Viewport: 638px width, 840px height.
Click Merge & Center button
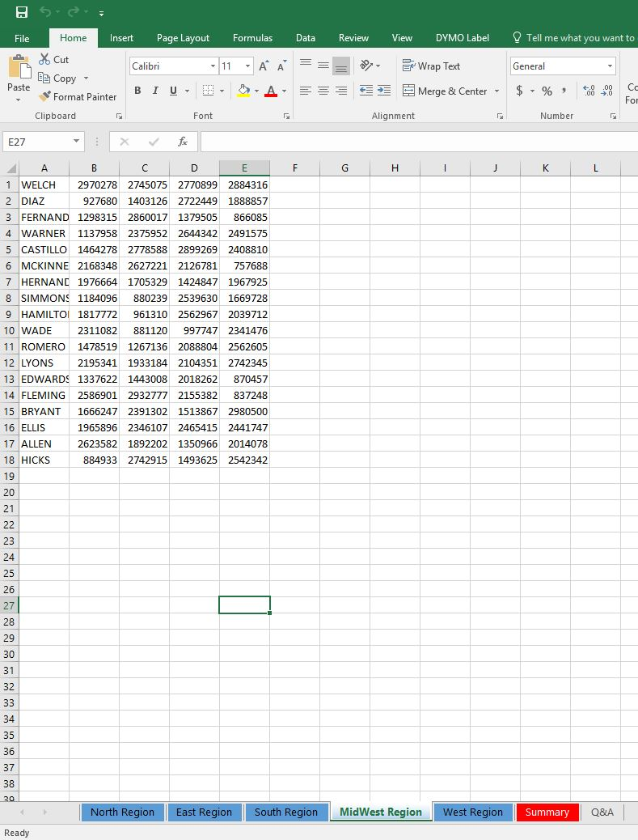click(x=446, y=91)
